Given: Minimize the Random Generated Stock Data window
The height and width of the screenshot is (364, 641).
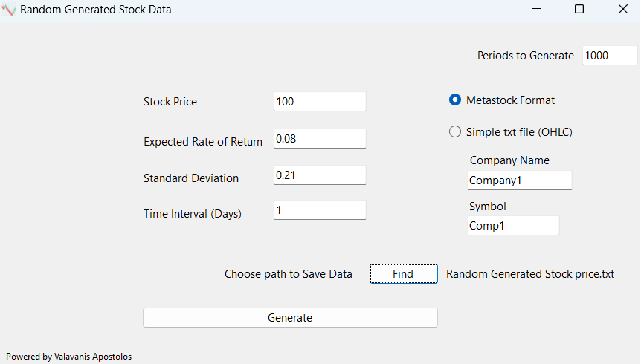Looking at the screenshot, I should click(536, 10).
